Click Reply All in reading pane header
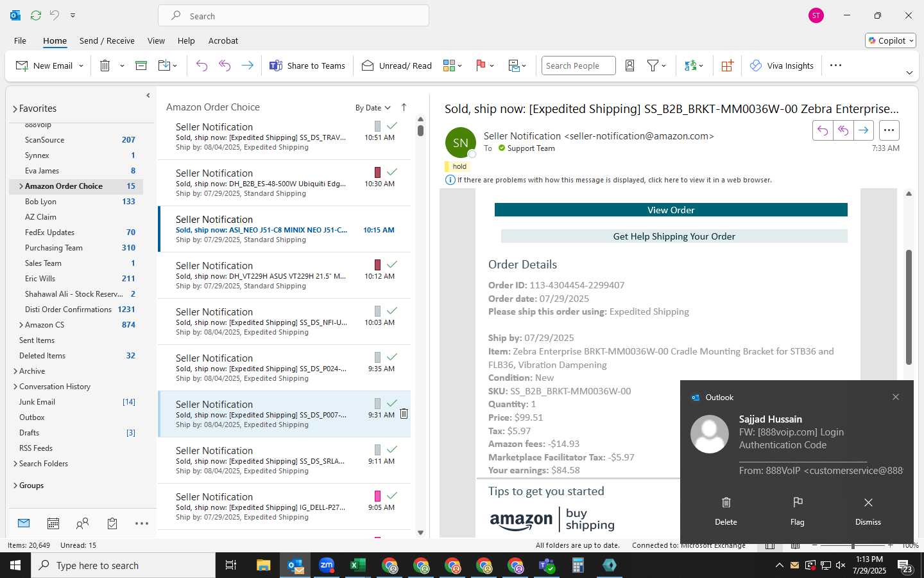The width and height of the screenshot is (924, 578). click(x=843, y=130)
